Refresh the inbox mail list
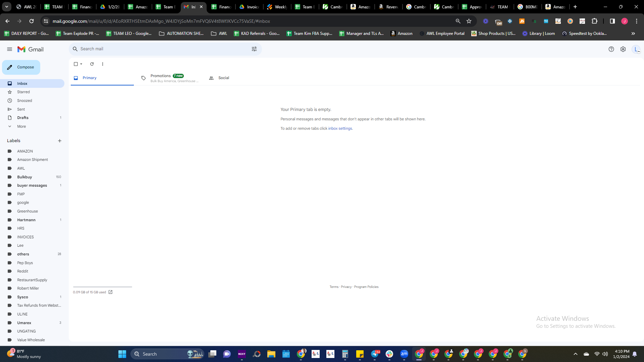 92,64
